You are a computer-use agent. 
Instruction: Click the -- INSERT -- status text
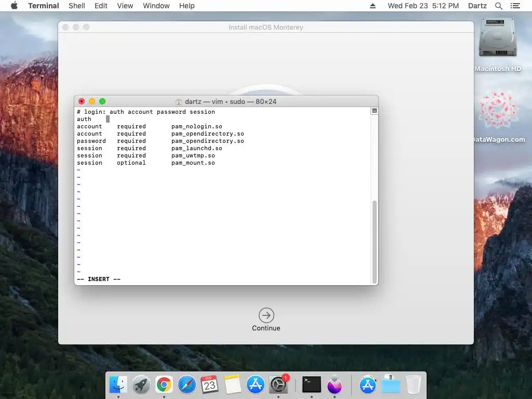click(98, 279)
